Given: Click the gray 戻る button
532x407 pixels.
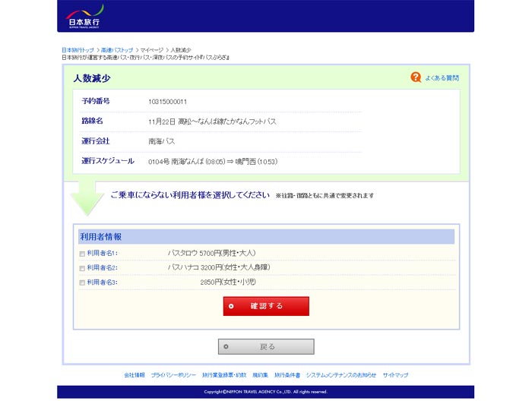Looking at the screenshot, I should (x=266, y=347).
